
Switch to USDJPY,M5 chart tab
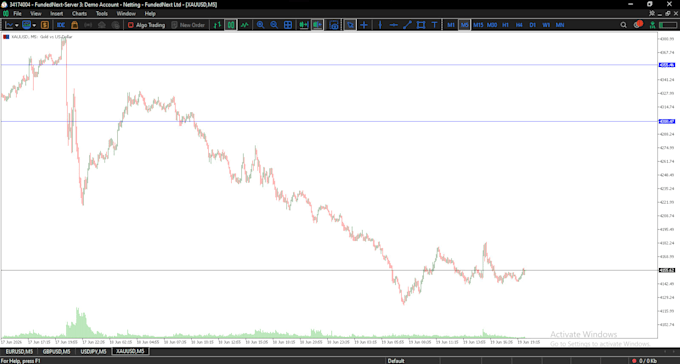[x=93, y=351]
